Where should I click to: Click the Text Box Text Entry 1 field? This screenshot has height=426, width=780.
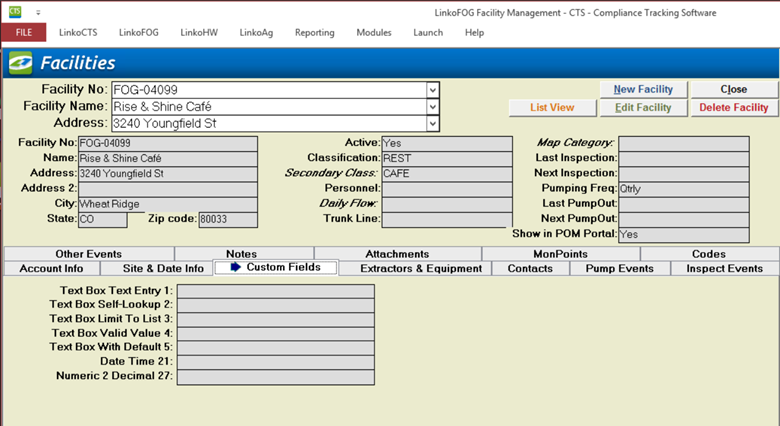276,291
